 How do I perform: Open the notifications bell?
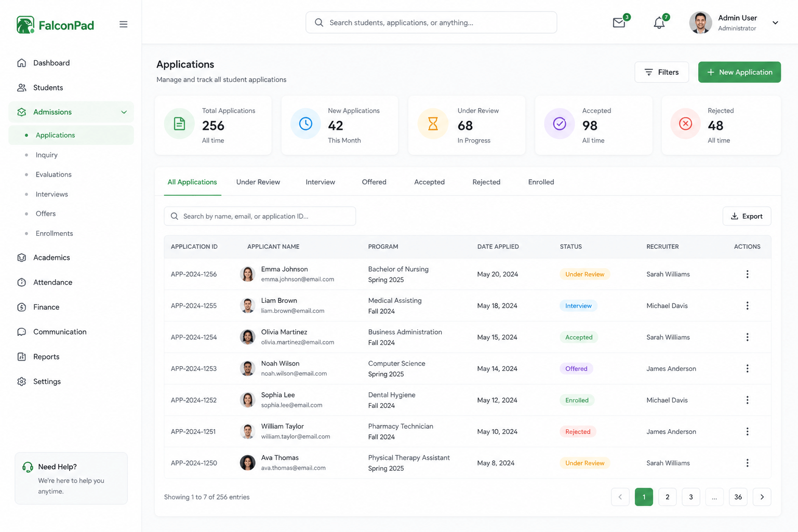659,23
